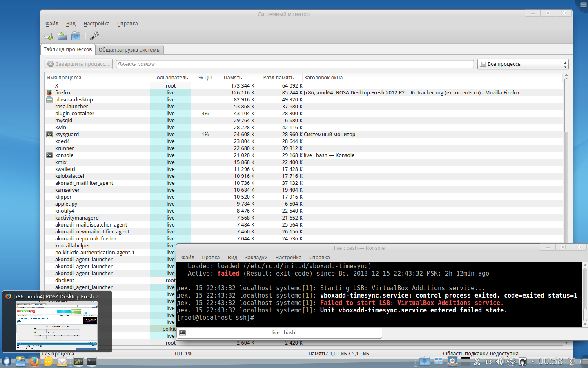Open the Файл menu in System Monitor
Viewport: 588px width, 368px height.
(x=52, y=24)
